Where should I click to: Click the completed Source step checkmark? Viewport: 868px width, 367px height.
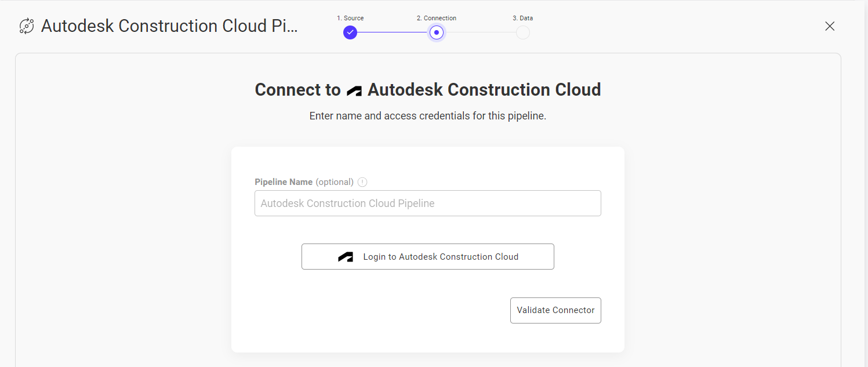(350, 32)
